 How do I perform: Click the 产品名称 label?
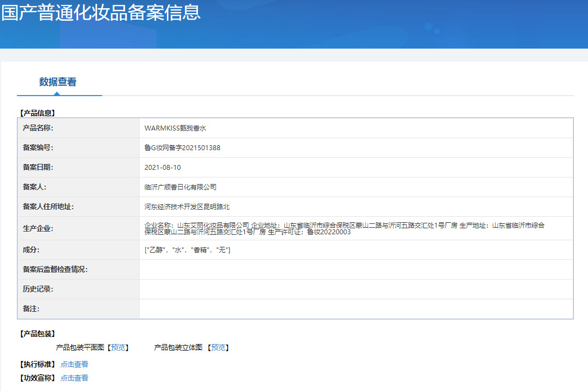pyautogui.click(x=38, y=128)
